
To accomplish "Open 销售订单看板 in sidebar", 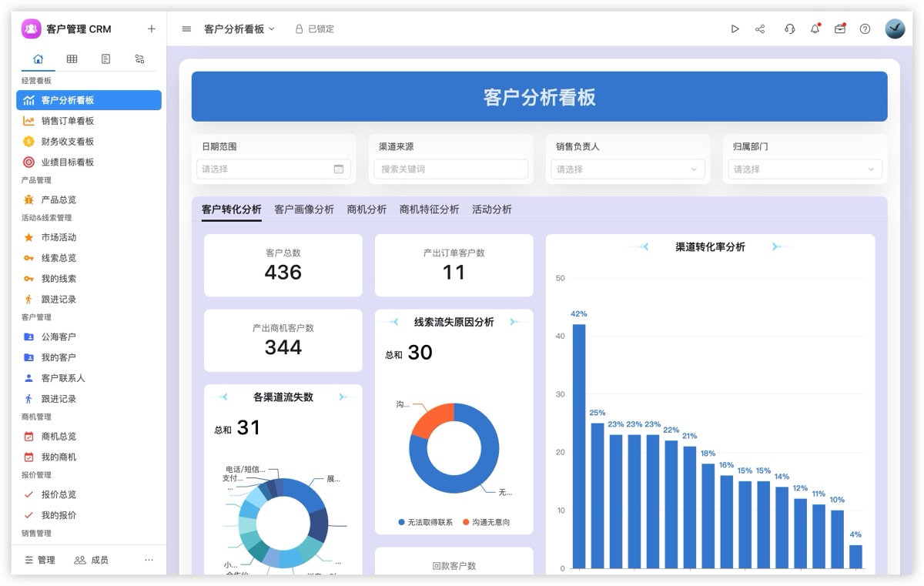I will 89,121.
